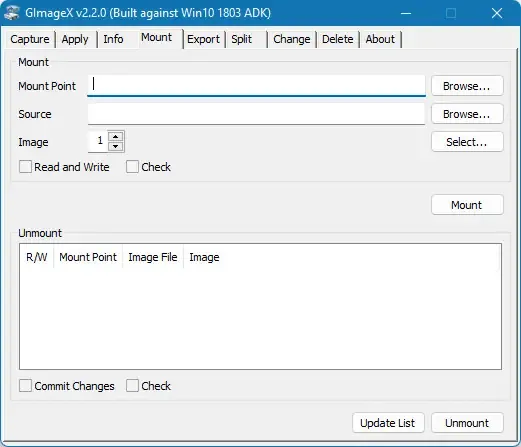Enable the Read and Write checkbox
Screen dimensions: 521x447
[25, 167]
